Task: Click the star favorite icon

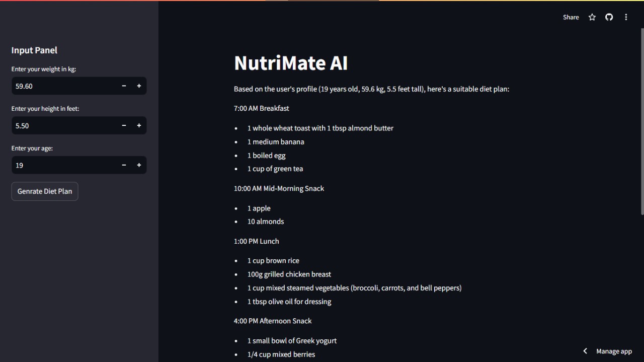Action: pyautogui.click(x=592, y=17)
